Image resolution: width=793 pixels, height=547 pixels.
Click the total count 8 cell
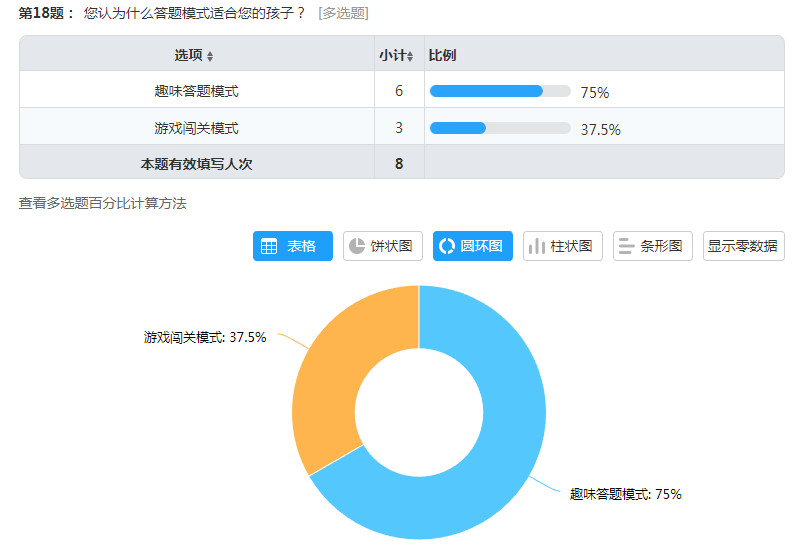399,164
